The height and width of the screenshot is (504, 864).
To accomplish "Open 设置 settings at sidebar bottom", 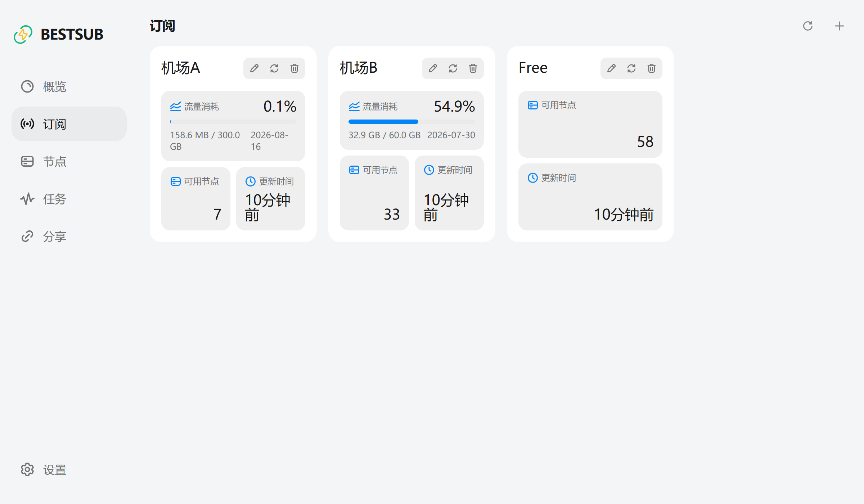I will pyautogui.click(x=69, y=469).
